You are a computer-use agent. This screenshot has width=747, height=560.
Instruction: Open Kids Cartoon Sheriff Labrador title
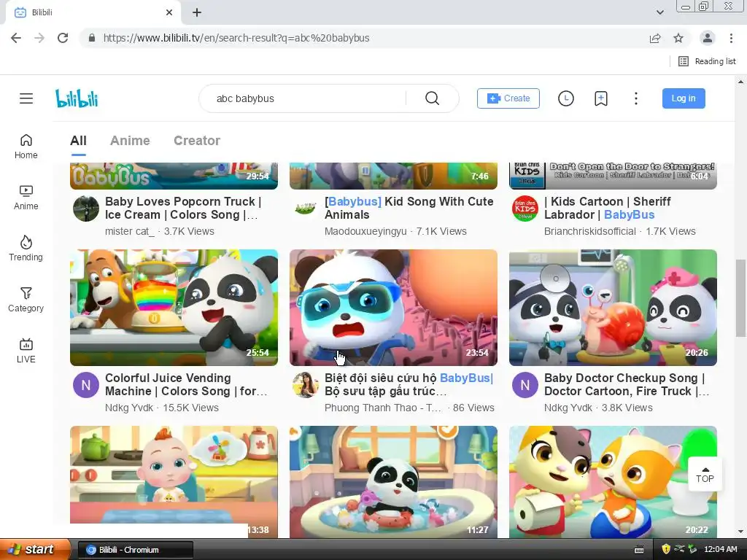click(x=608, y=208)
